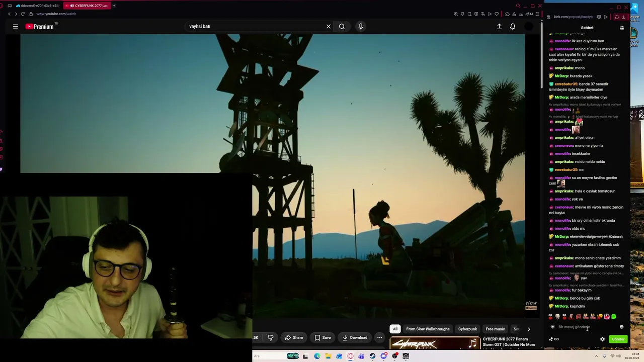644x362 pixels.
Task: Click the chat message input field
Action: 586,327
